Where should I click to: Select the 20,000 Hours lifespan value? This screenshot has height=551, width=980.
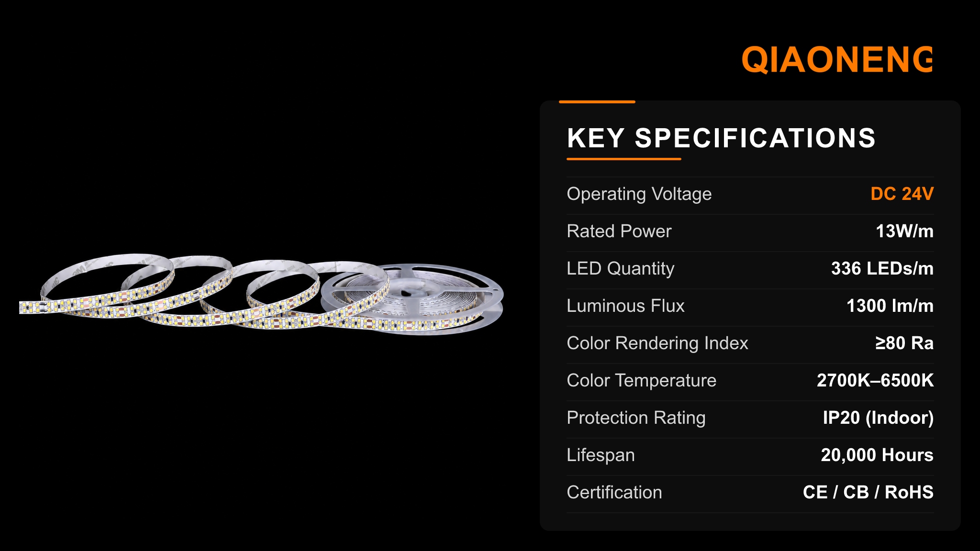(x=877, y=455)
